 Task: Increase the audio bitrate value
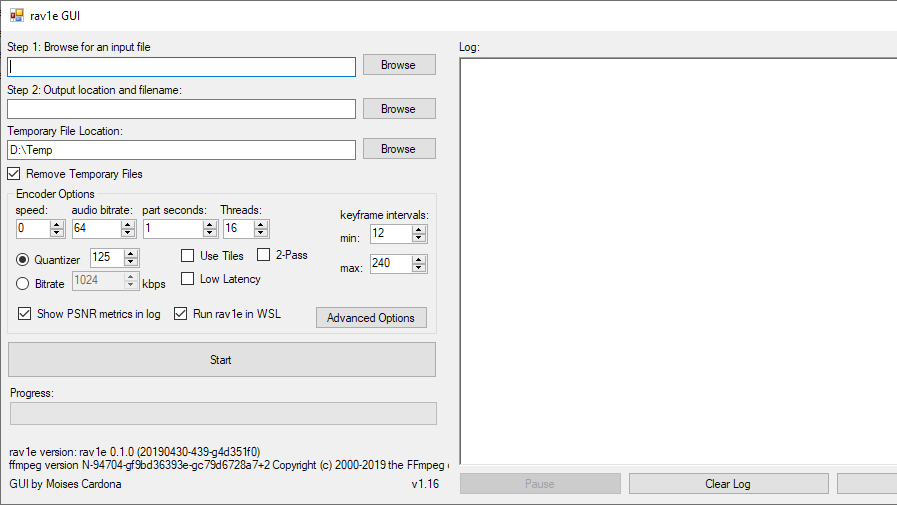(x=128, y=225)
